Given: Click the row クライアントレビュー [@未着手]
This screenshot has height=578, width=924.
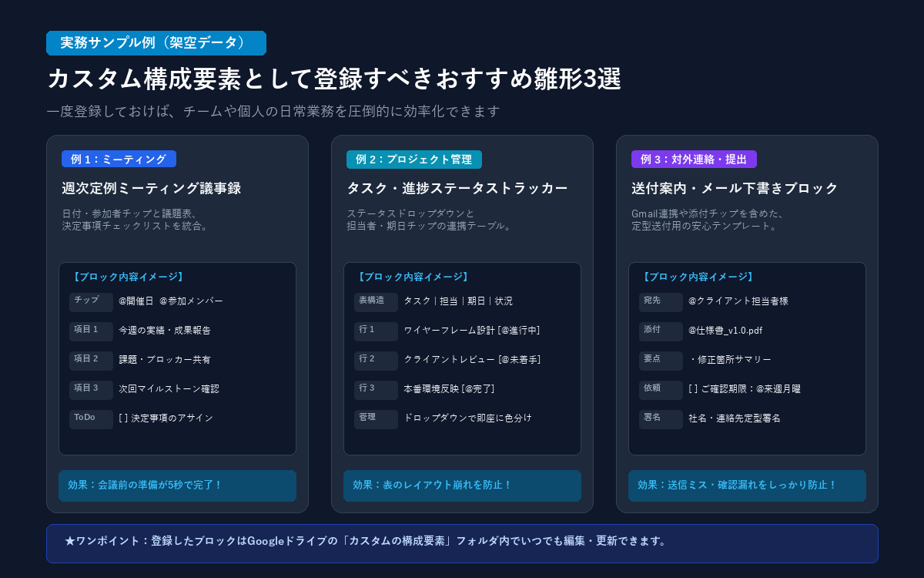Looking at the screenshot, I should pos(472,360).
